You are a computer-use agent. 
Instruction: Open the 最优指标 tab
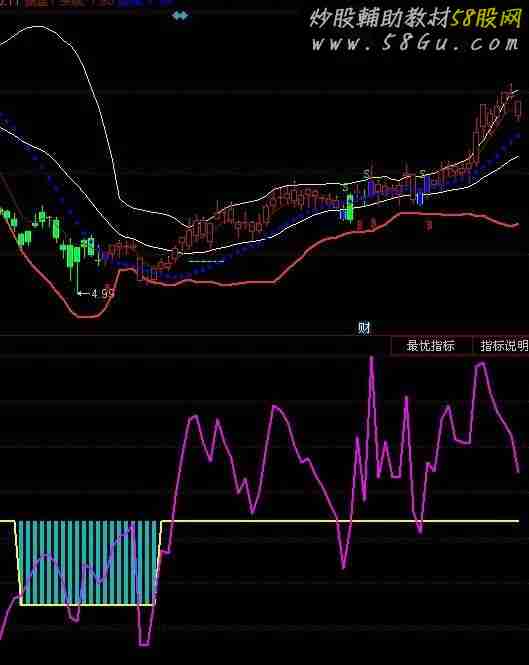click(431, 346)
